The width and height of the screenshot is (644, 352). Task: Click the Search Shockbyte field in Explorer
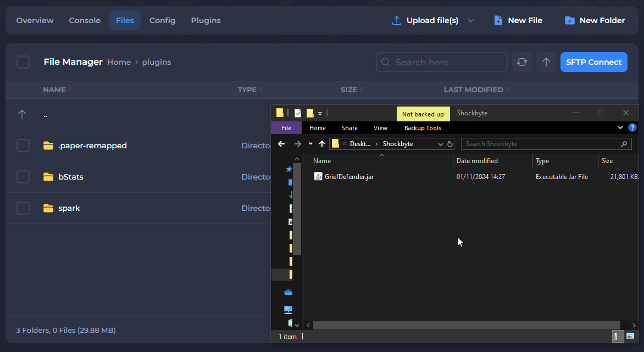(x=546, y=144)
